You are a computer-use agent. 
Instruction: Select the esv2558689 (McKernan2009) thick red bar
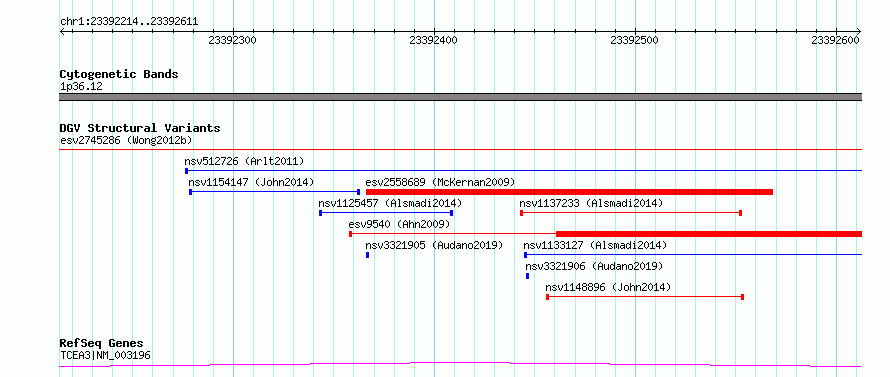569,192
